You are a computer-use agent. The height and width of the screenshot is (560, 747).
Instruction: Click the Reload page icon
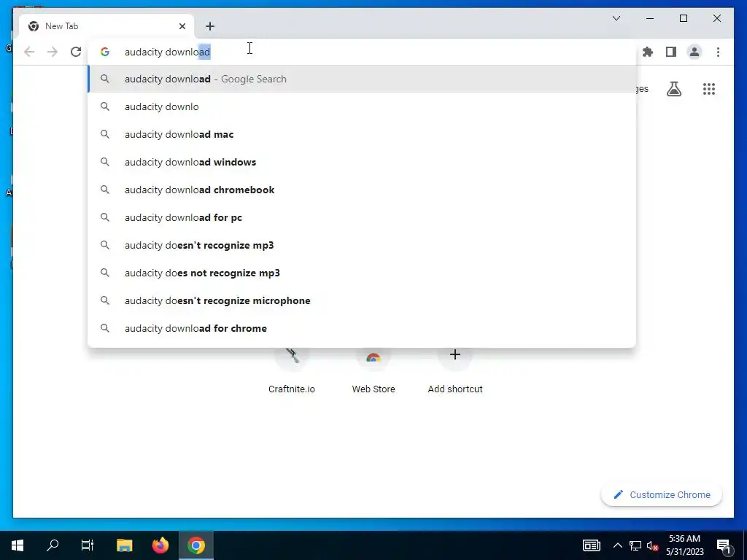[x=76, y=52]
